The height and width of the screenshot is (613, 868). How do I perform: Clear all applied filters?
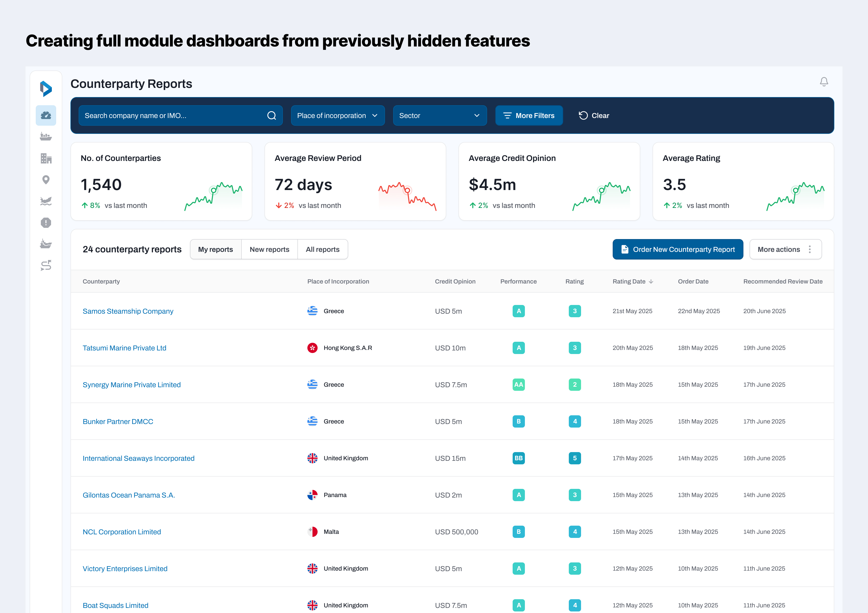point(594,116)
